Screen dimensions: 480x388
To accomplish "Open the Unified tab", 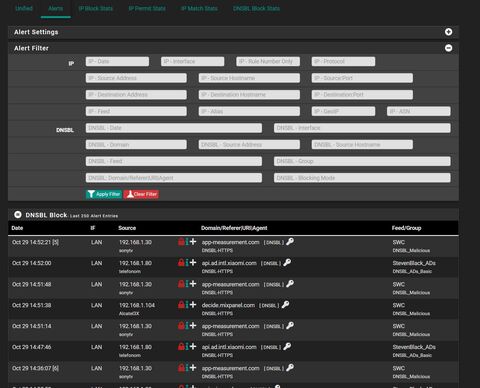I will (x=24, y=8).
